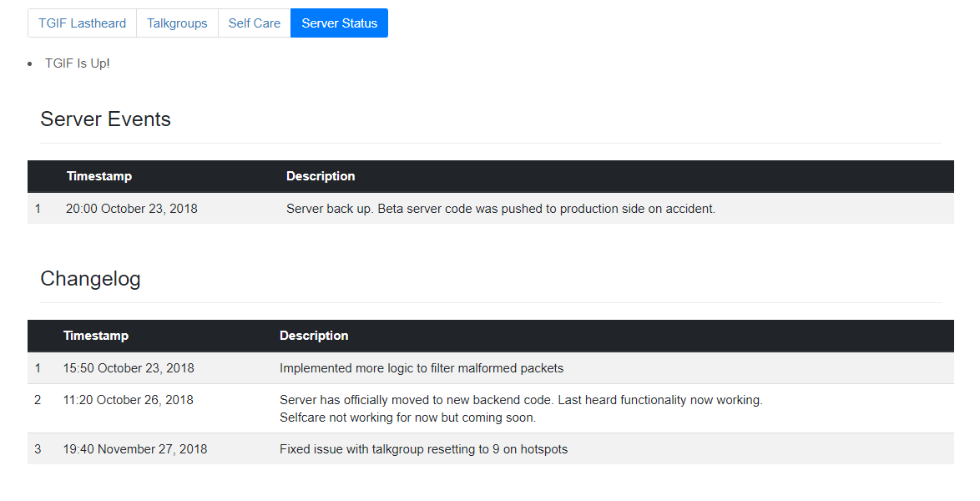Select the 19:40 November 27, 2018 timestamp
This screenshot has height=501, width=980.
pyautogui.click(x=135, y=449)
